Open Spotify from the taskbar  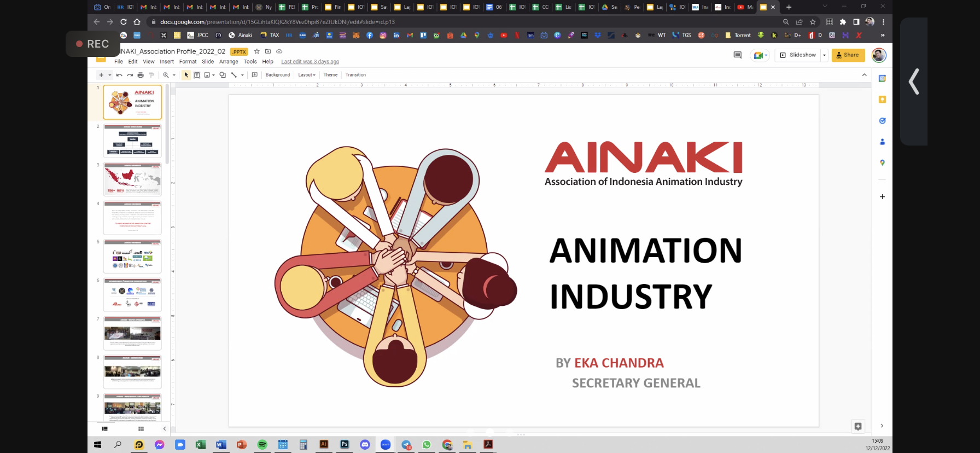coord(262,445)
